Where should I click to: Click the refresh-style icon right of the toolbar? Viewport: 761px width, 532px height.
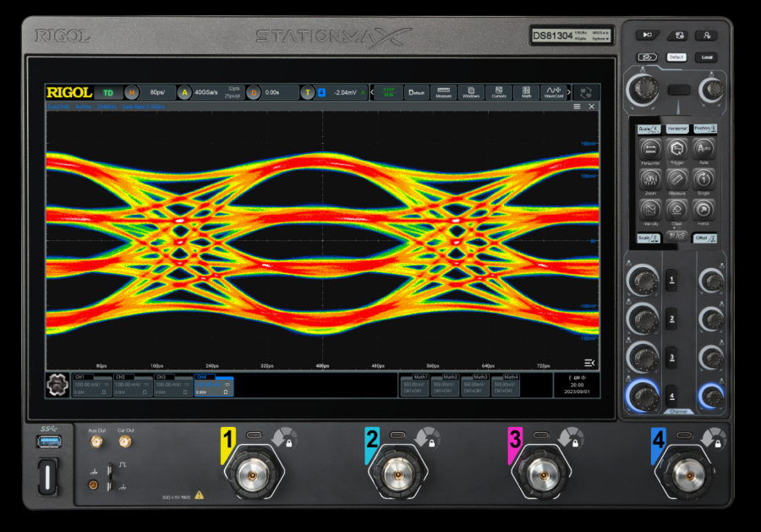[x=586, y=92]
